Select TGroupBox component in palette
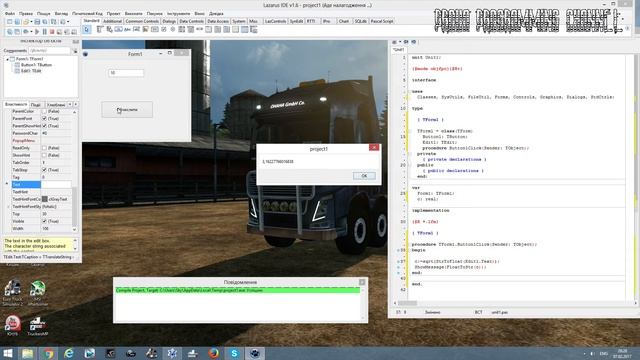This screenshot has height=360, width=640. 208,29
